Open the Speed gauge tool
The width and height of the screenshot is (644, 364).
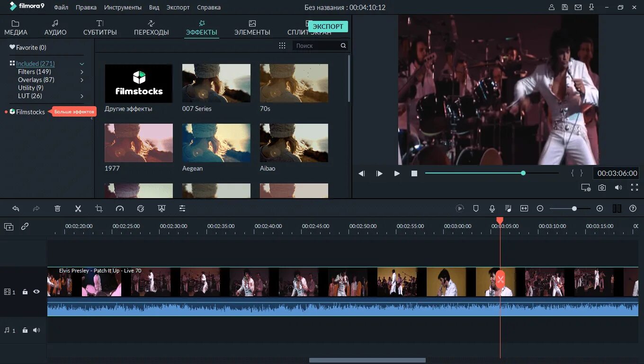[x=120, y=209]
